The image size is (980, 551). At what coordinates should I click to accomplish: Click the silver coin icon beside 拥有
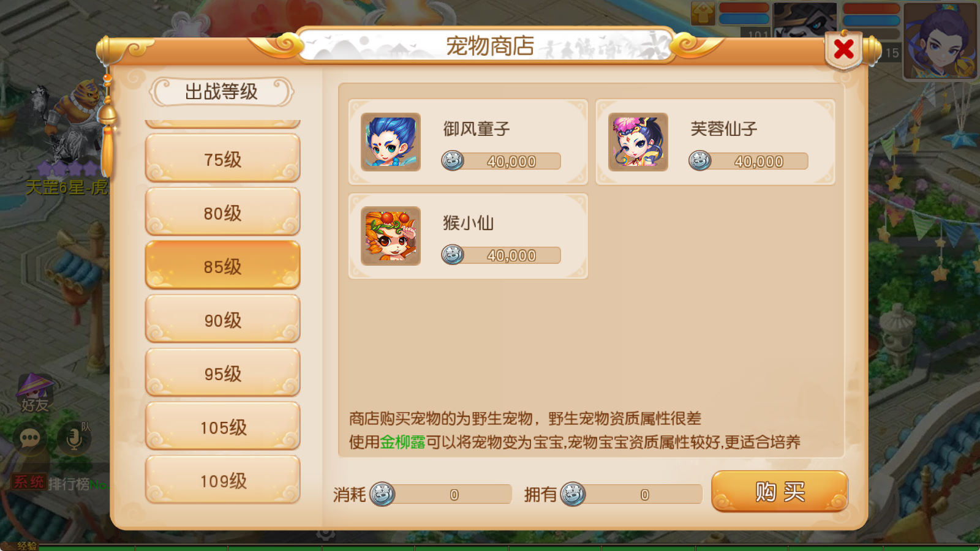point(573,494)
